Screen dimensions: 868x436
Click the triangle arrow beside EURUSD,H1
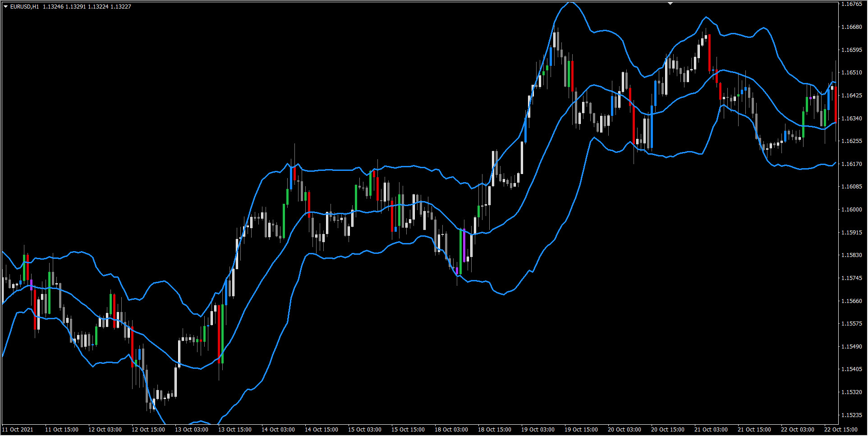coord(5,7)
